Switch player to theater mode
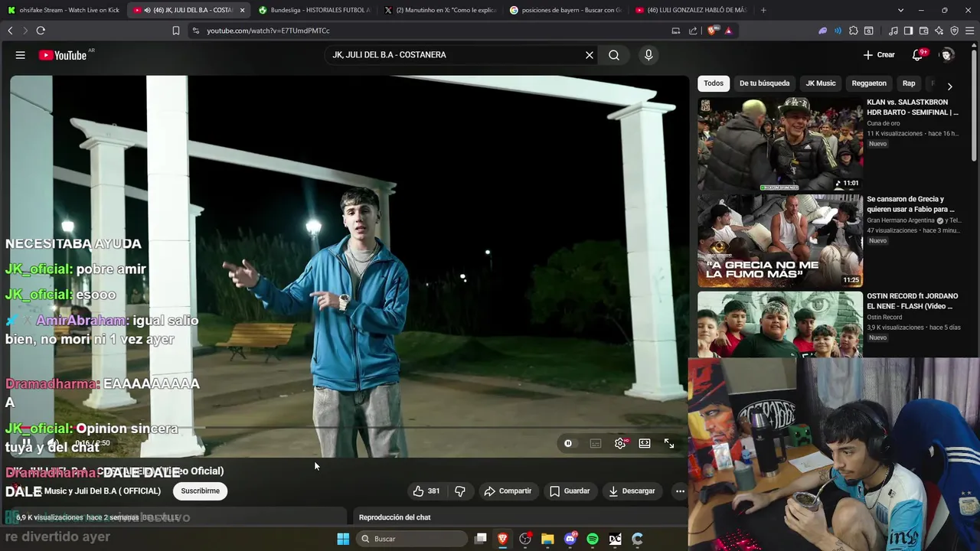 [x=645, y=443]
